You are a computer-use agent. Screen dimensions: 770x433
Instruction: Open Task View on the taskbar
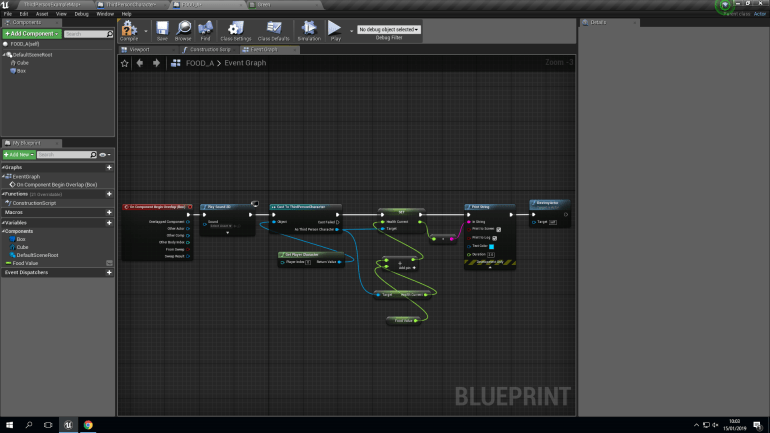click(48, 425)
